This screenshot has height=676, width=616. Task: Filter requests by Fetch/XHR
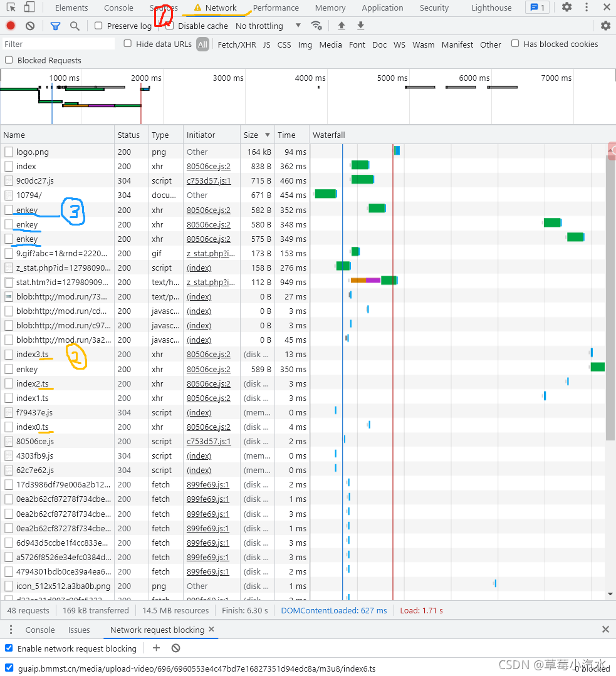(x=237, y=44)
